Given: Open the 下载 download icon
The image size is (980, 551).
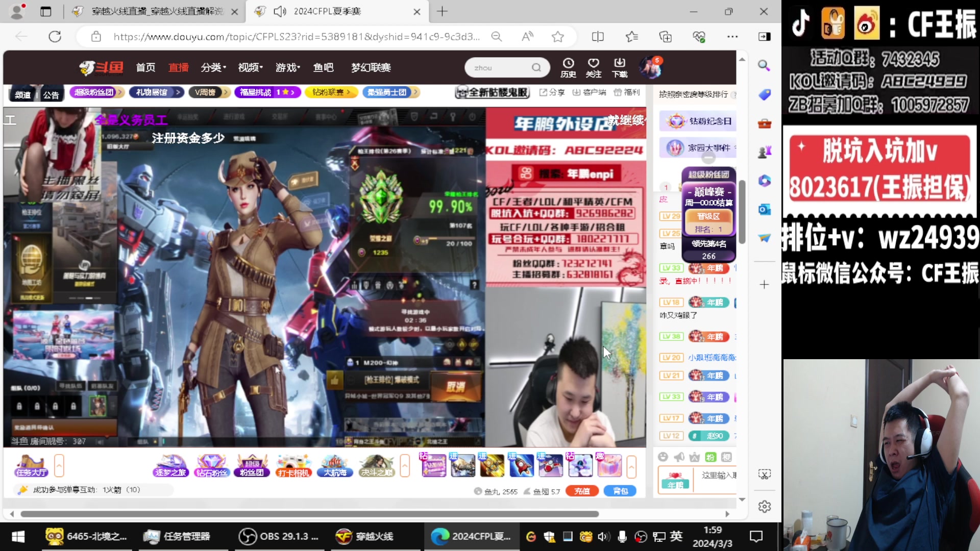Looking at the screenshot, I should click(x=620, y=67).
